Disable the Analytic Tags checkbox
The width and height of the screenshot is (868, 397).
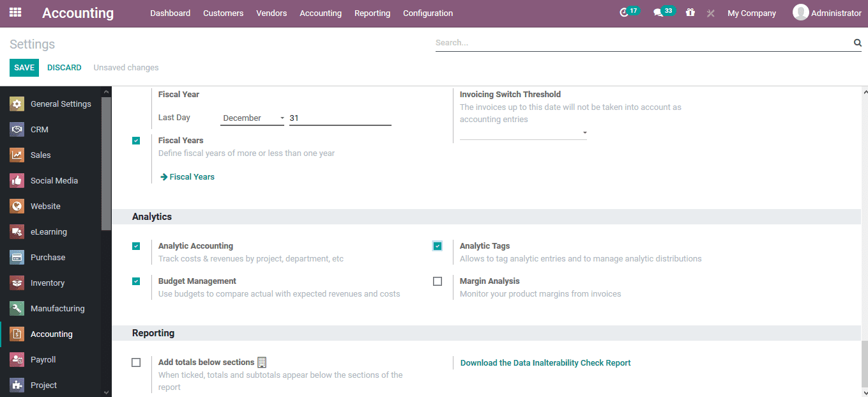pyautogui.click(x=437, y=245)
